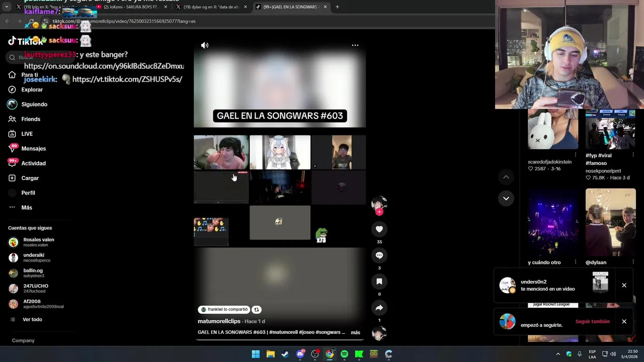
Task: Follow the creator via red plus badge
Action: point(379,212)
